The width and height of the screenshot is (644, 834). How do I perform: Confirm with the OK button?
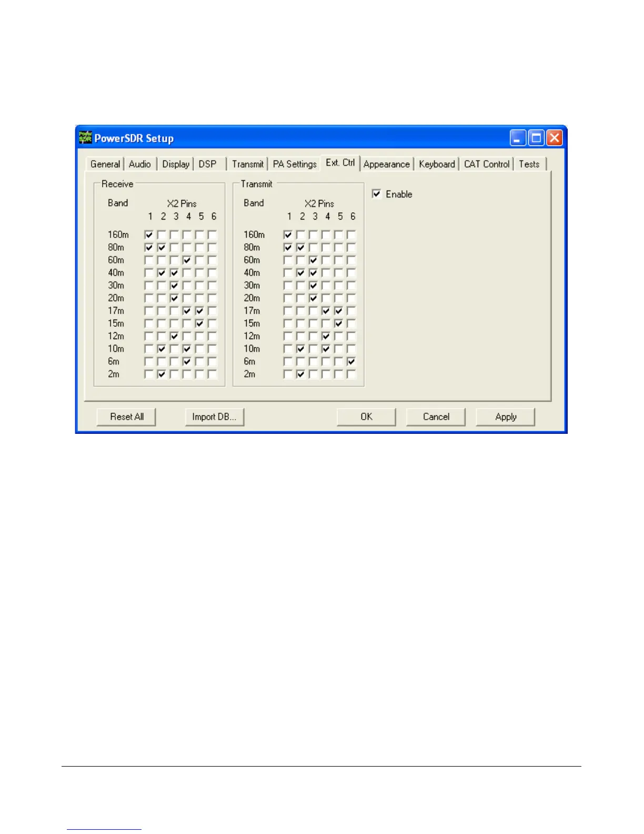[366, 416]
